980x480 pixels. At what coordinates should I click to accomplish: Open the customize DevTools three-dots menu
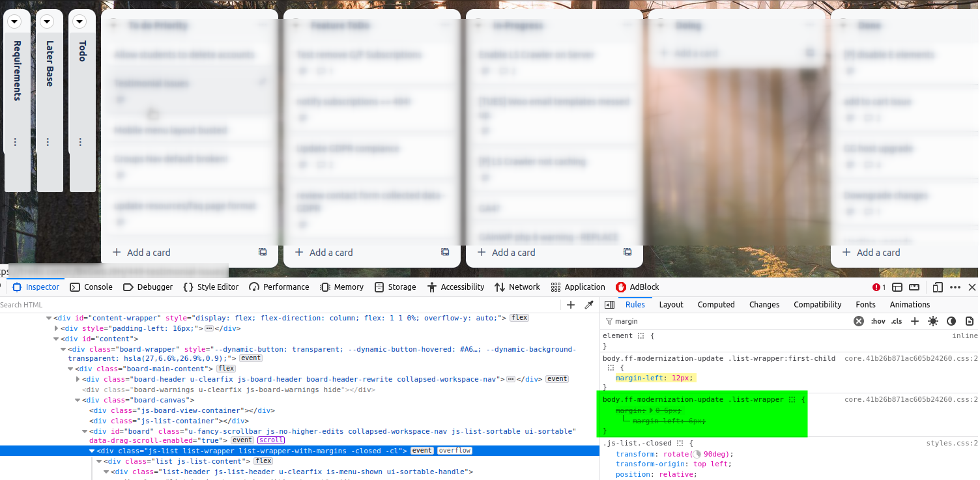coord(955,287)
